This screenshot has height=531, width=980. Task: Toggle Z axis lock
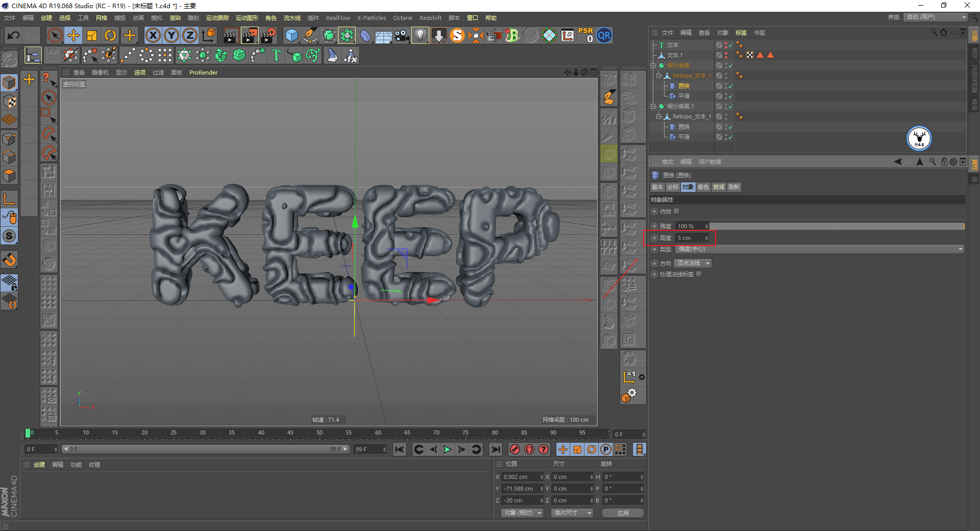pos(190,35)
